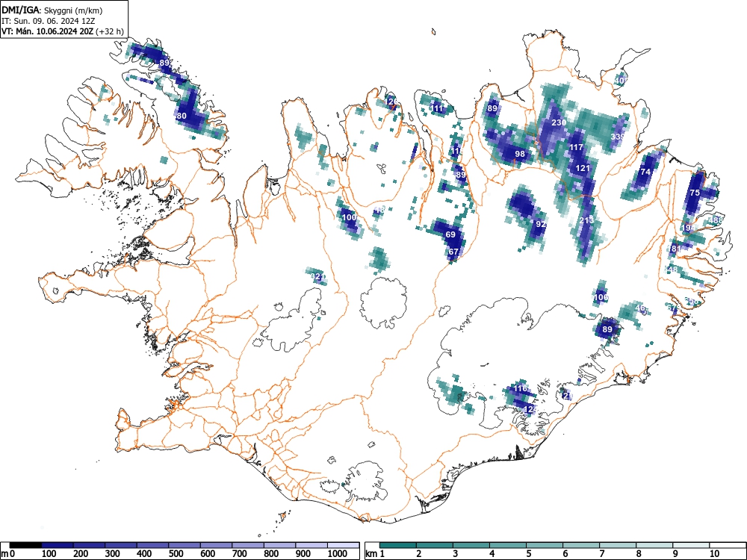This screenshot has height=560, width=747.
Task: Click the '126' visibility value on the map
Action: [x=391, y=102]
